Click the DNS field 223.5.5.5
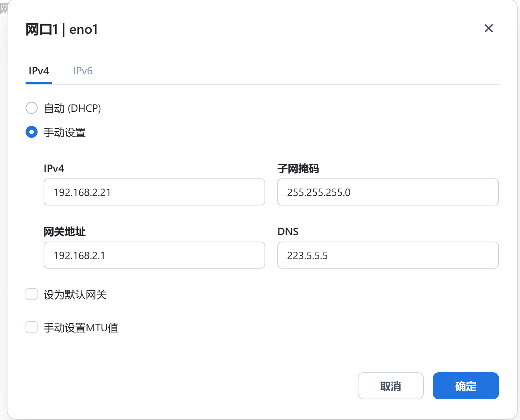 pyautogui.click(x=388, y=255)
